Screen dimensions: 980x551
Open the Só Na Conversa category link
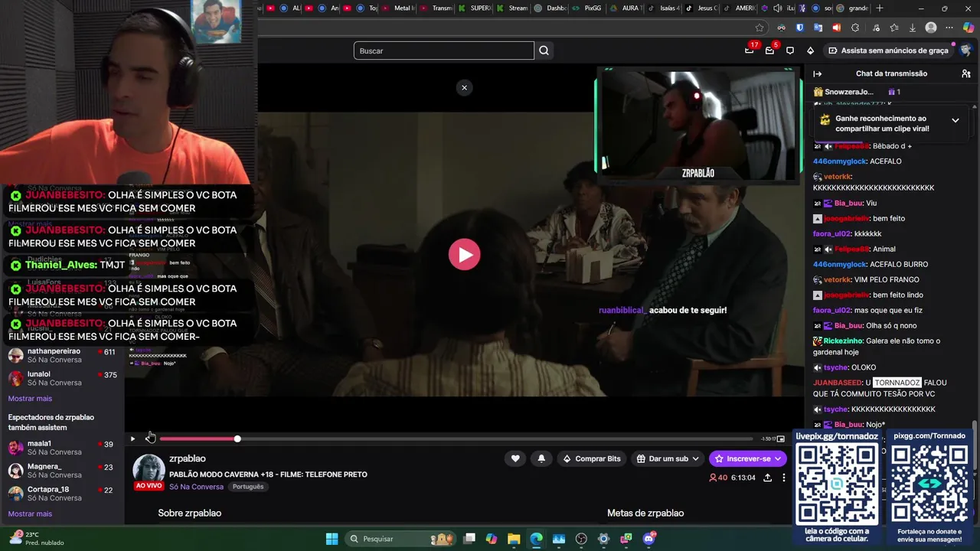[x=196, y=487]
